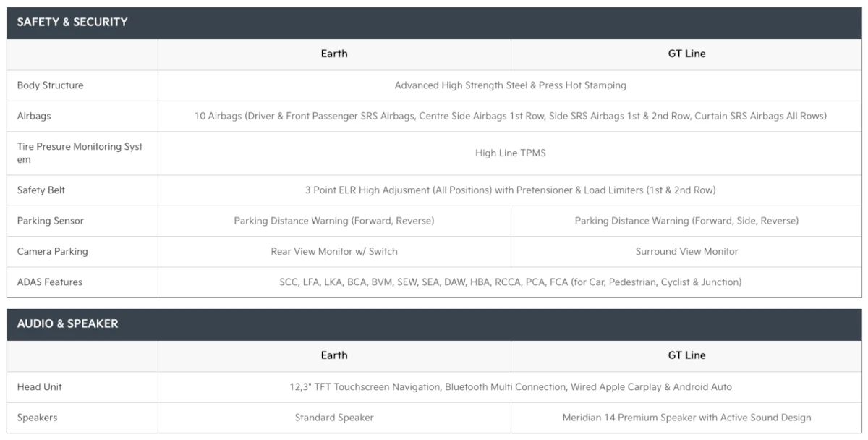
Task: Click the Rear View Monitor w/ Switch cell
Action: click(334, 252)
